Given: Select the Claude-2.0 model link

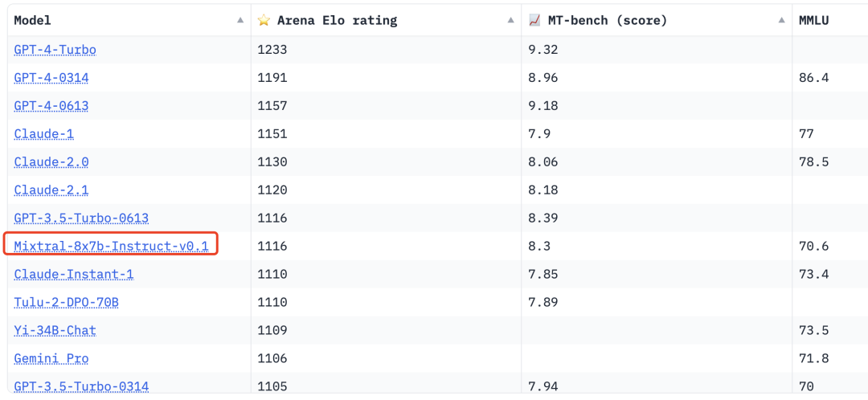Looking at the screenshot, I should click(x=51, y=162).
